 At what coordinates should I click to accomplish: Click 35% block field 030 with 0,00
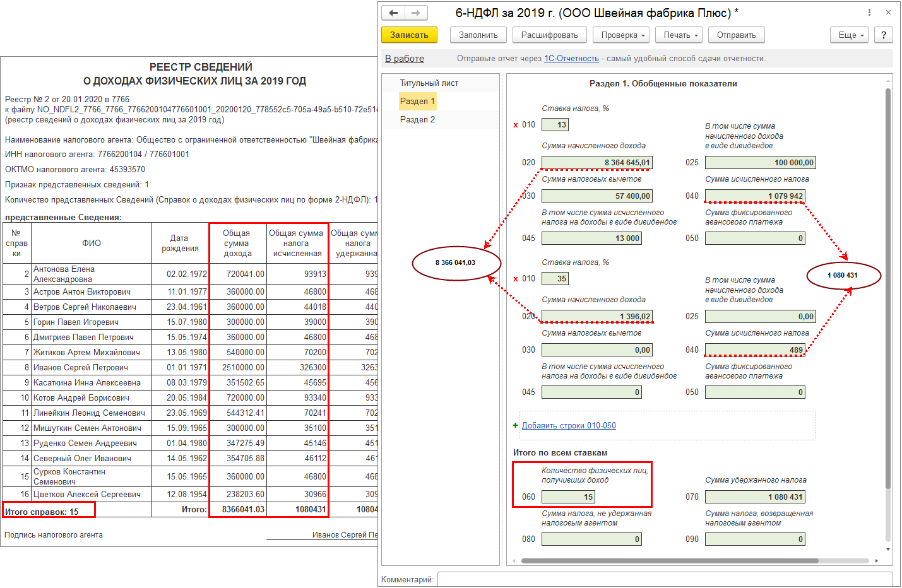[x=596, y=350]
